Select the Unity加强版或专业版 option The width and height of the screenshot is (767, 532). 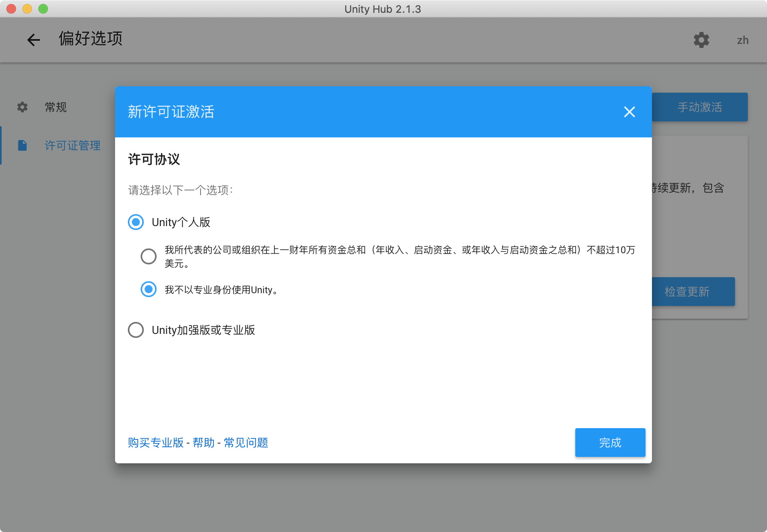tap(136, 330)
